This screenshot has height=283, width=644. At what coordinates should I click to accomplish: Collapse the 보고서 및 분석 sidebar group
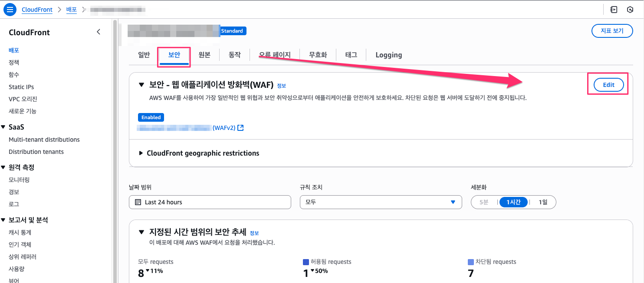pyautogui.click(x=3, y=220)
